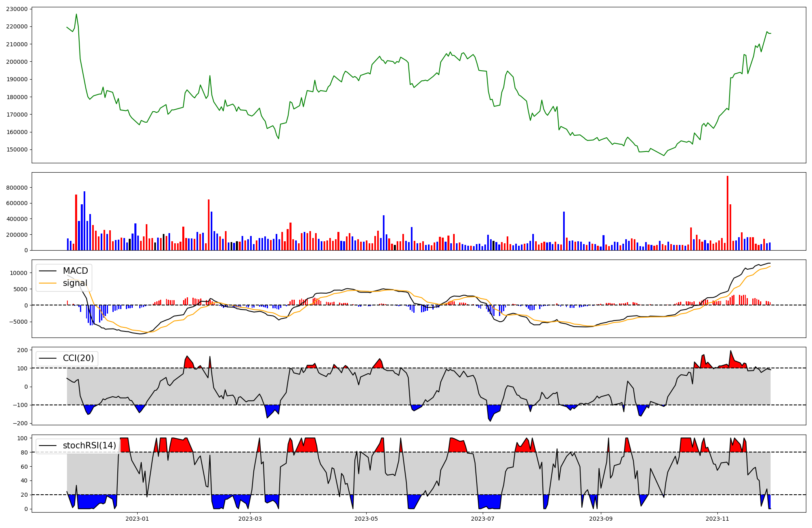Click the 10000 MACD axis label
The image size is (812, 528).
pyautogui.click(x=19, y=273)
